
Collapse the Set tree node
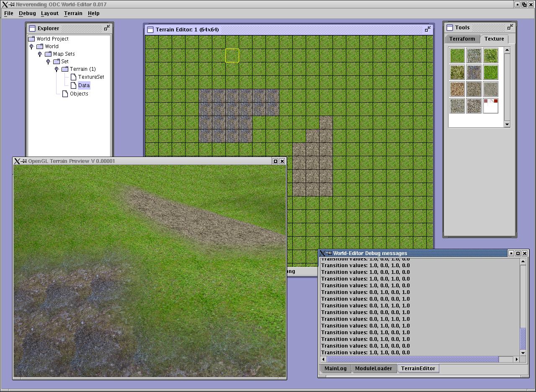click(48, 62)
